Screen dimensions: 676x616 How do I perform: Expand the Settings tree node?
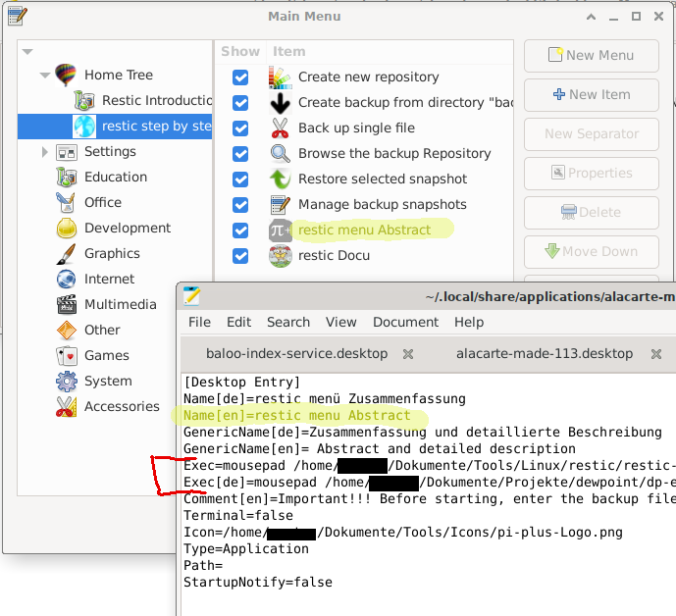[45, 152]
